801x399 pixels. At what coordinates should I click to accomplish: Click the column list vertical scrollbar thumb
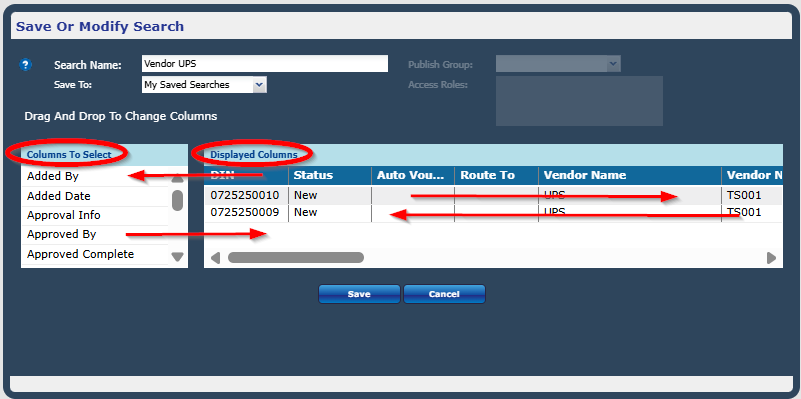coord(177,200)
